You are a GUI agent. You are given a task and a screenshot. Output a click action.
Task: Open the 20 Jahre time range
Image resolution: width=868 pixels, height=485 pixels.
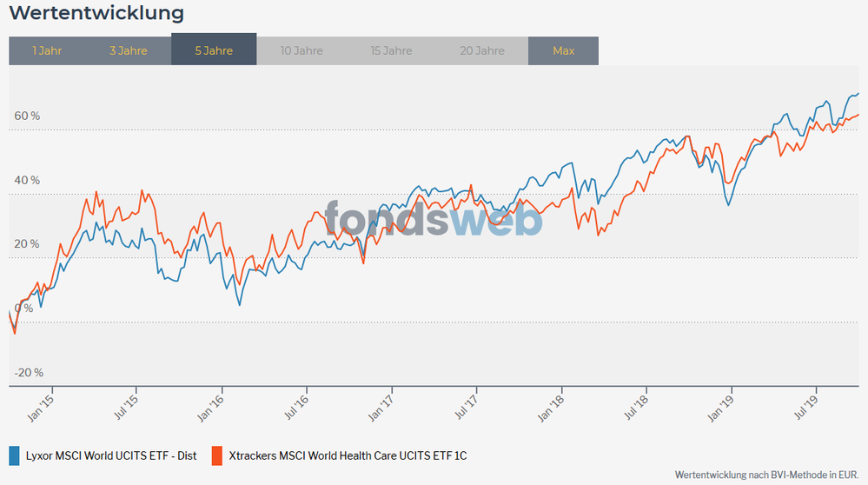click(483, 50)
